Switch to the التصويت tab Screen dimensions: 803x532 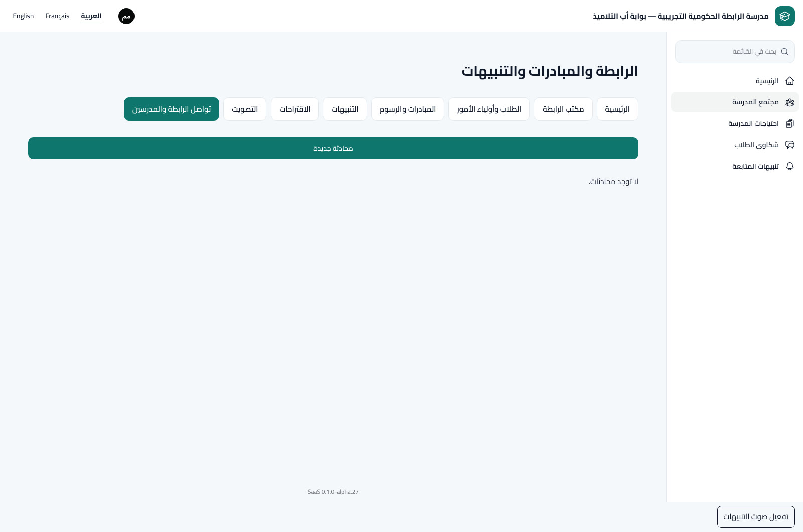click(x=245, y=109)
